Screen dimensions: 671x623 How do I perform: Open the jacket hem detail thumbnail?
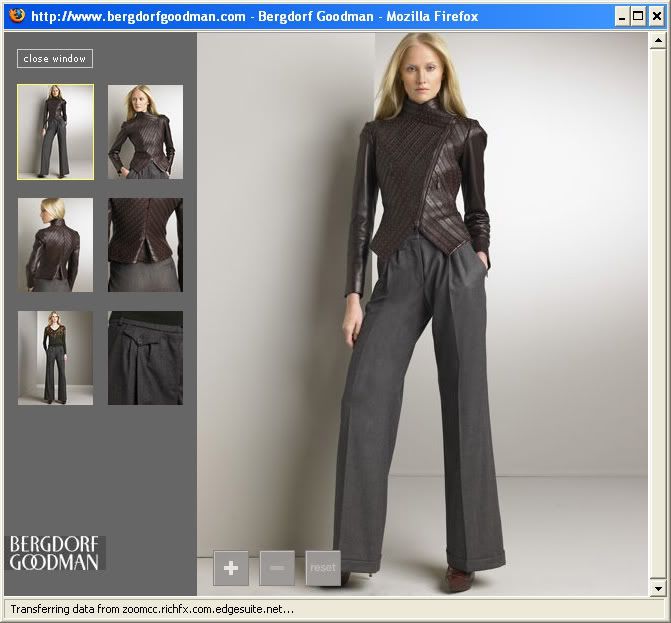tap(145, 245)
